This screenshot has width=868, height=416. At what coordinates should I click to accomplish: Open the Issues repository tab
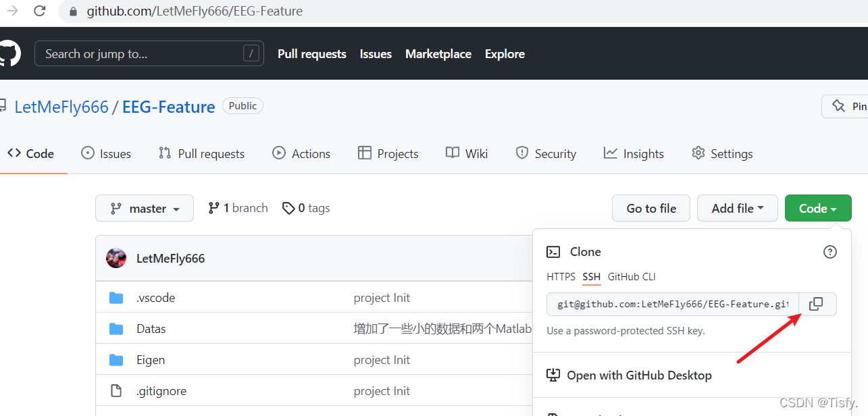[x=106, y=153]
